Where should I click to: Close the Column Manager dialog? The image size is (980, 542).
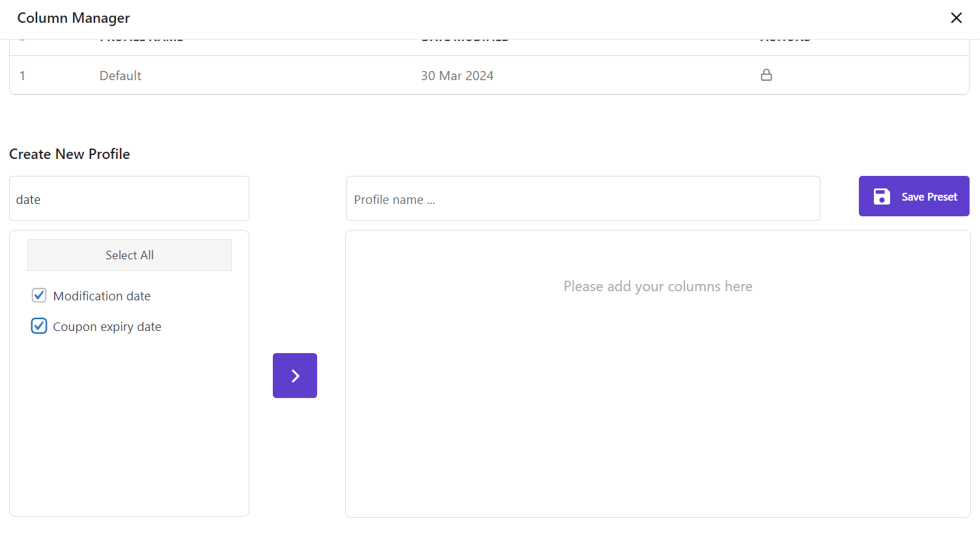pyautogui.click(x=956, y=18)
